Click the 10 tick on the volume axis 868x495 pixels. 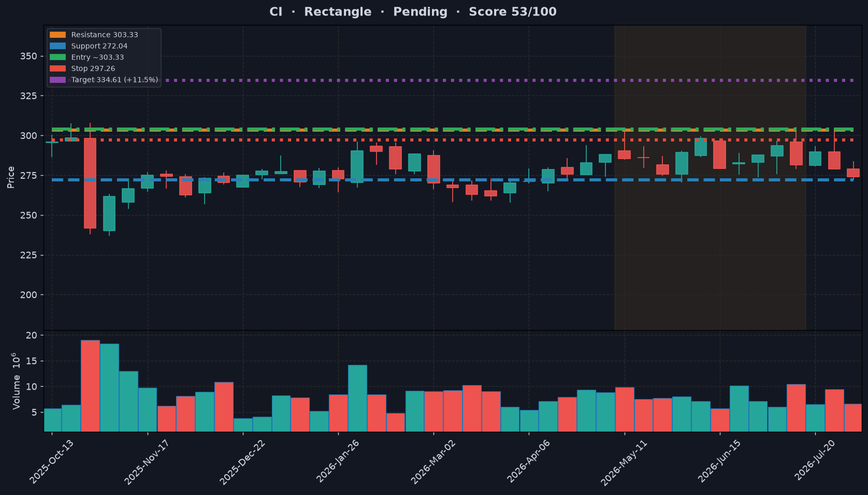(32, 387)
